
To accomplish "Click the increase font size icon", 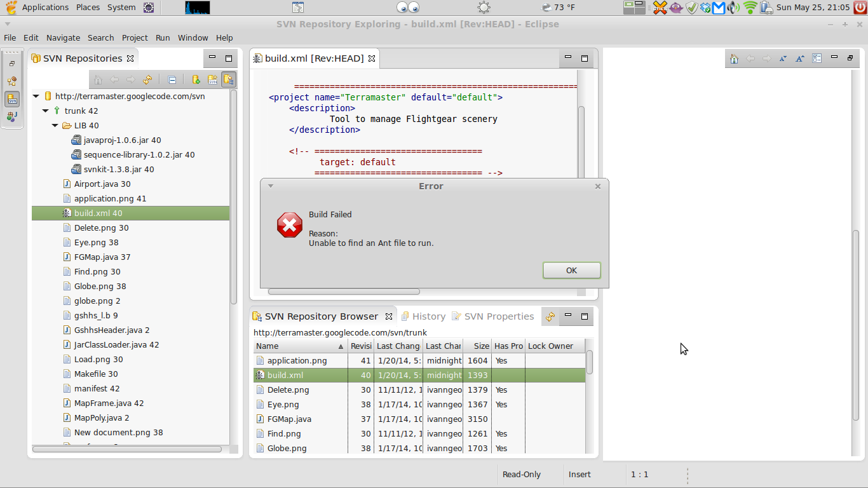I will tap(800, 58).
